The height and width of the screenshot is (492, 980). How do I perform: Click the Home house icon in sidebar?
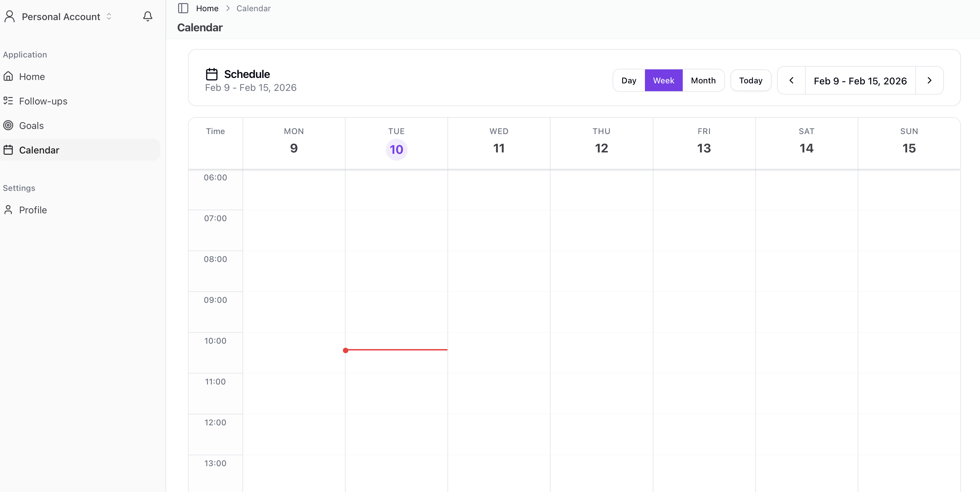(9, 77)
